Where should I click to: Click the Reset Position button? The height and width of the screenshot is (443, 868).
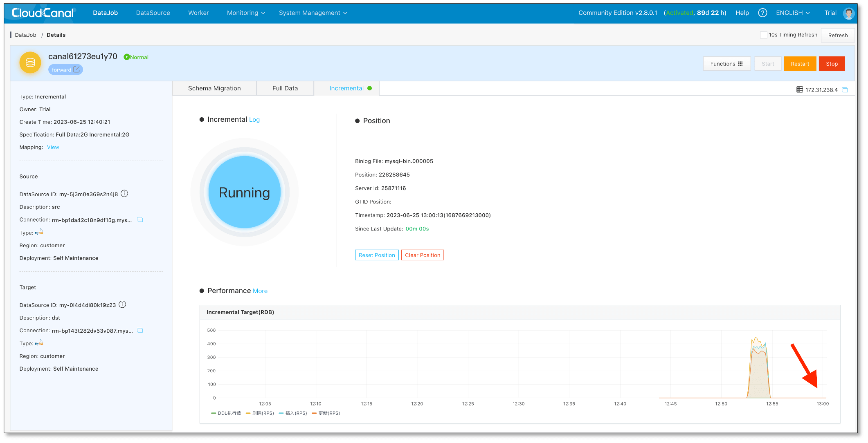376,255
